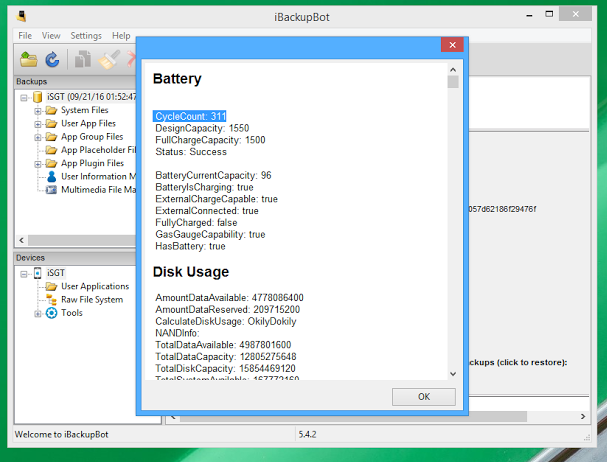Click the Multimedia File Manager film icon
607x462 pixels.
[x=51, y=190]
